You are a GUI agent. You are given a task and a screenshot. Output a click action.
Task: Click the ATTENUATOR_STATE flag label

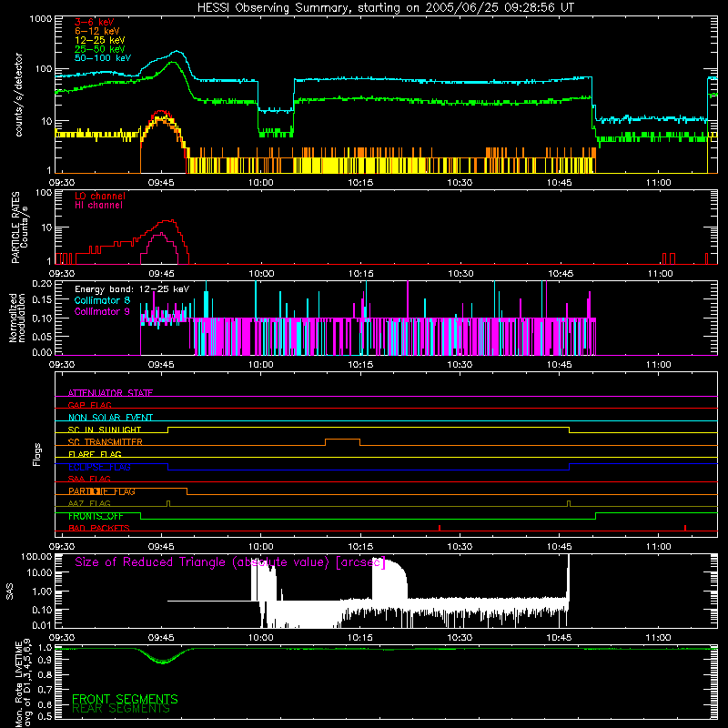tap(110, 393)
